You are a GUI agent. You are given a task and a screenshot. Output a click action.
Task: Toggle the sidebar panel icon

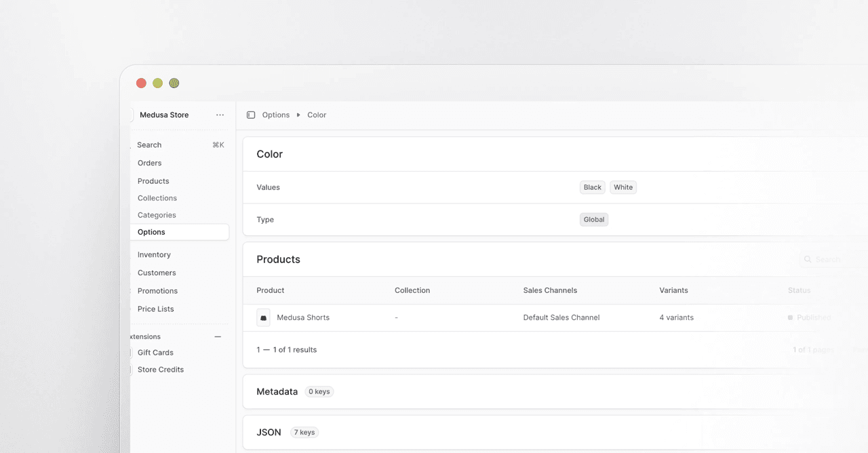pos(251,115)
